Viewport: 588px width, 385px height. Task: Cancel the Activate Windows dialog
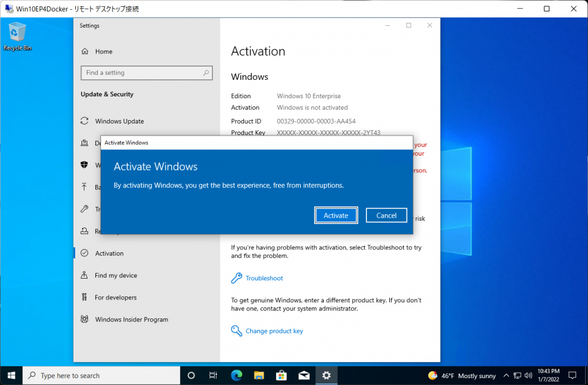[386, 215]
